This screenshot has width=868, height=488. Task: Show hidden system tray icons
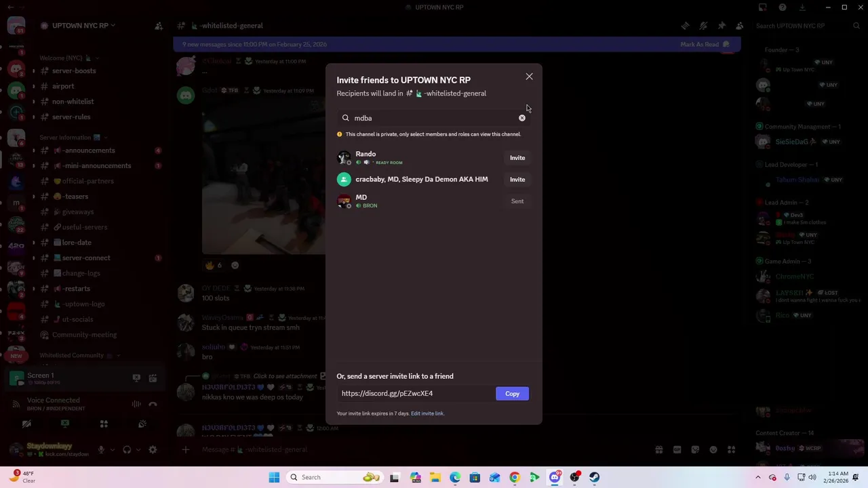point(758,477)
